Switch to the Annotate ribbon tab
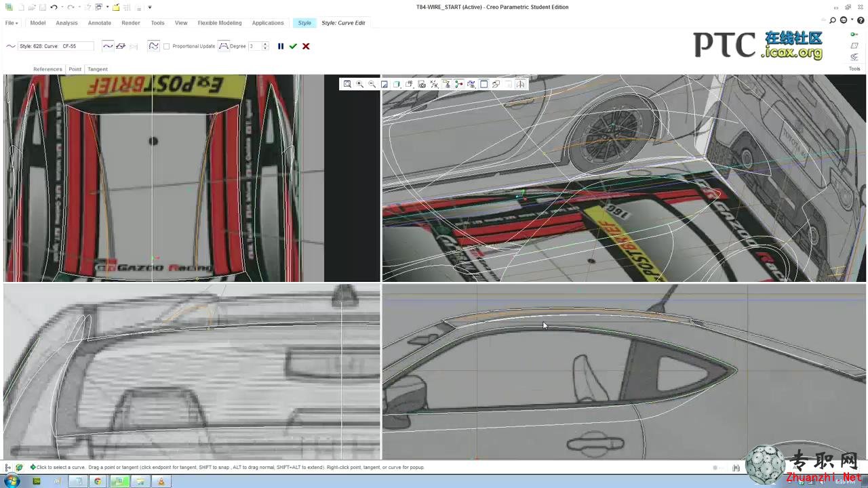Viewport: 868px width, 488px height. [100, 23]
